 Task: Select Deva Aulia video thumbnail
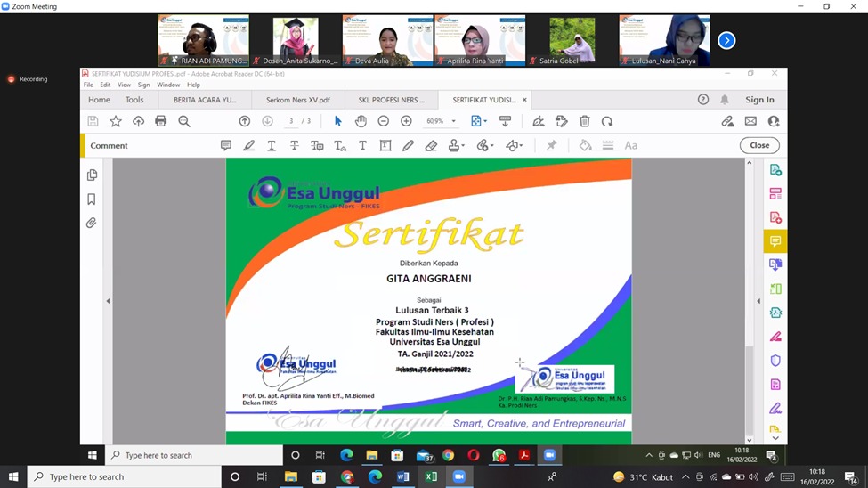click(x=387, y=40)
